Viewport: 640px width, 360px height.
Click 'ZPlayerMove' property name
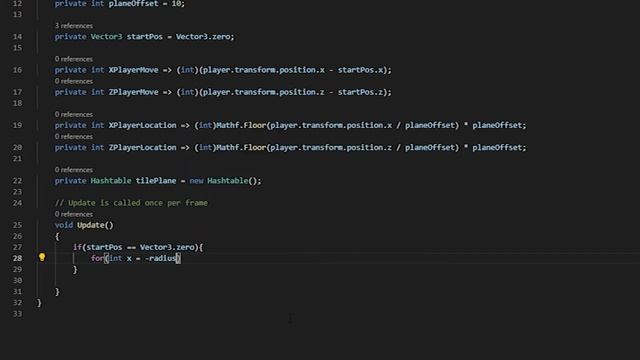click(x=133, y=92)
